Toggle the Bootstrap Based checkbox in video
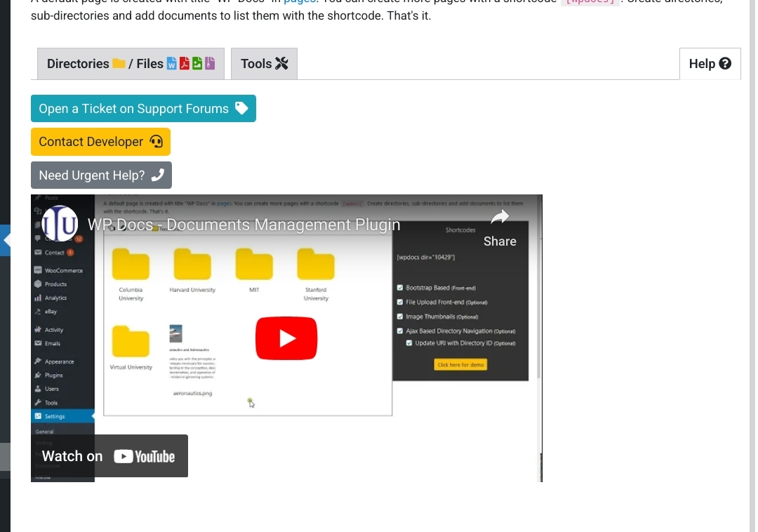Image resolution: width=758 pixels, height=532 pixels. click(x=400, y=288)
